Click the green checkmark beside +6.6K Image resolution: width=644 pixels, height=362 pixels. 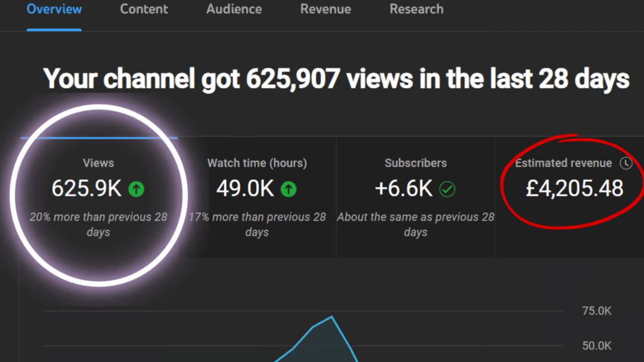coord(447,189)
